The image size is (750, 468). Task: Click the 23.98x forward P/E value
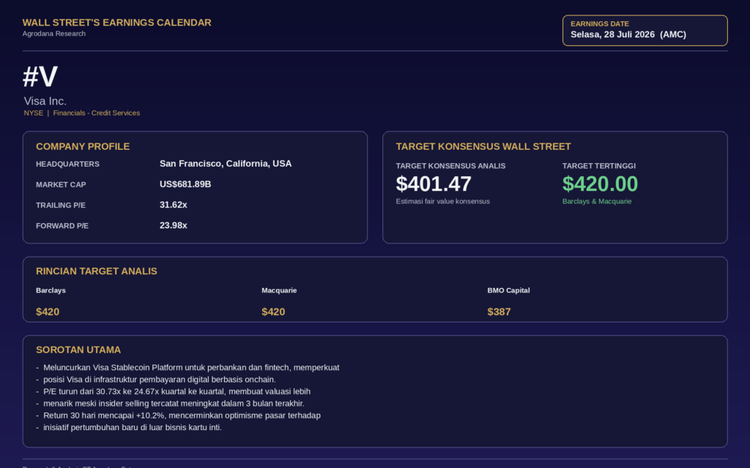pyautogui.click(x=173, y=225)
